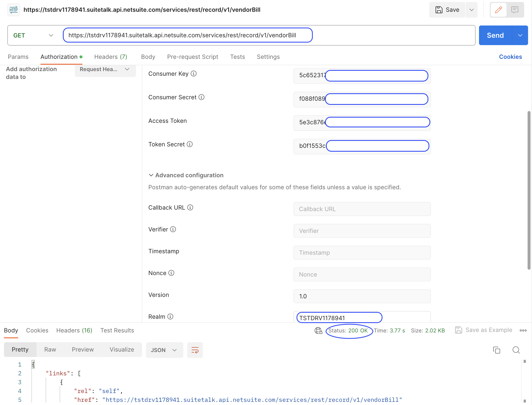This screenshot has width=532, height=405.
Task: Click the beautify response icon beside JSON
Action: click(x=195, y=350)
